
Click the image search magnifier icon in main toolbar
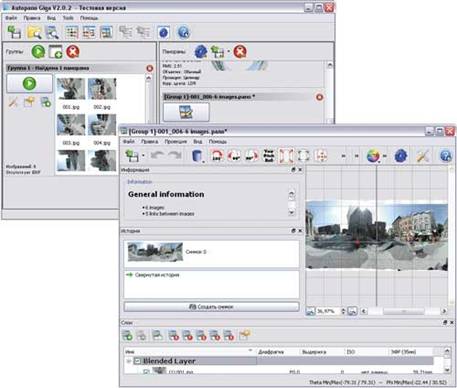pos(52,32)
